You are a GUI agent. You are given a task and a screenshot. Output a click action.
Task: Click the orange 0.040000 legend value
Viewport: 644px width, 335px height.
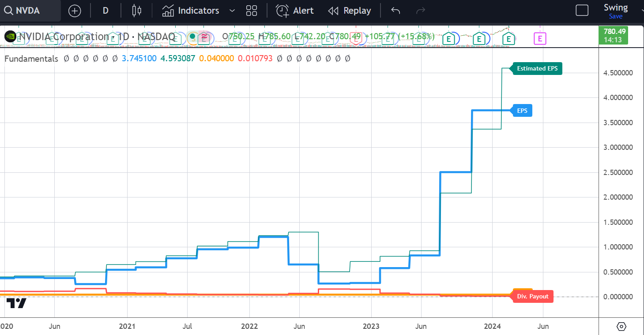pyautogui.click(x=216, y=58)
